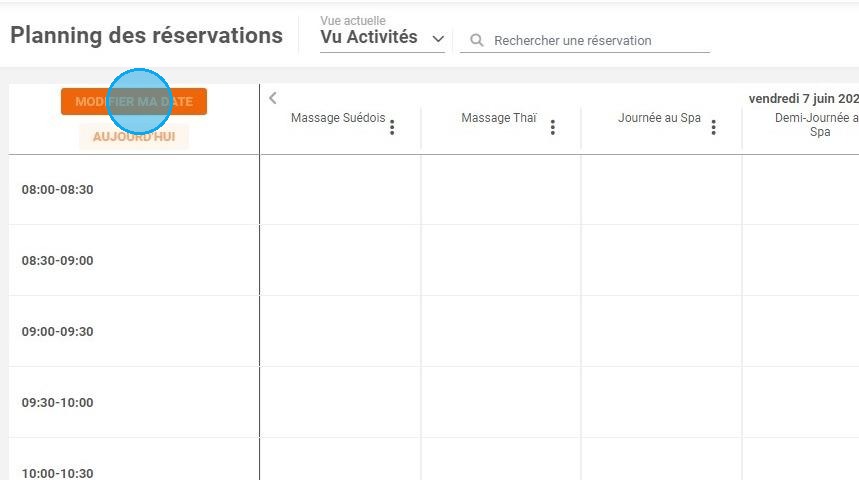Open Massage Suédois options menu

[392, 127]
